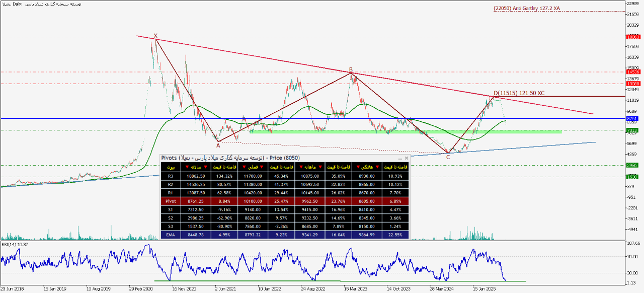Minimize the Pivots panel
The image size is (644, 293).
[400, 158]
